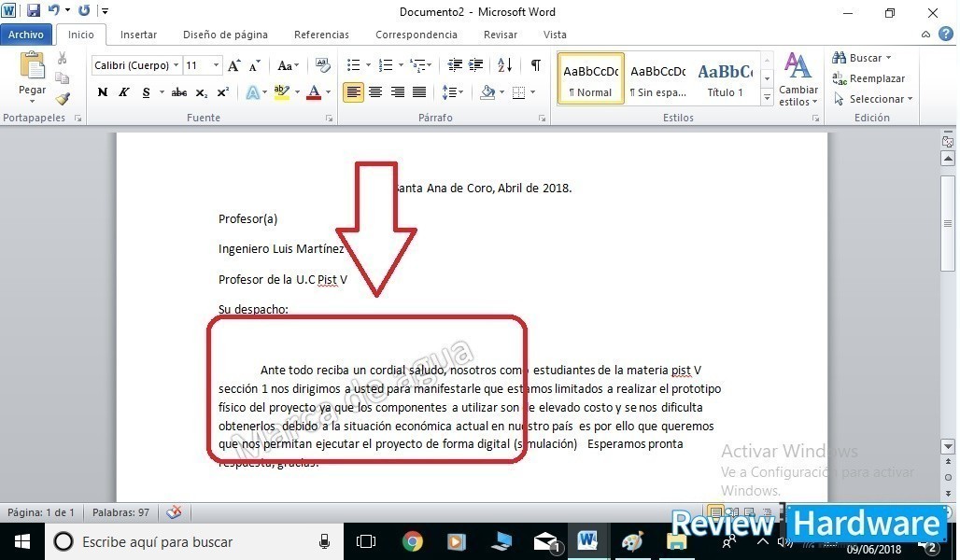Apply yellow text highlight color
This screenshot has width=960, height=560.
tap(282, 92)
